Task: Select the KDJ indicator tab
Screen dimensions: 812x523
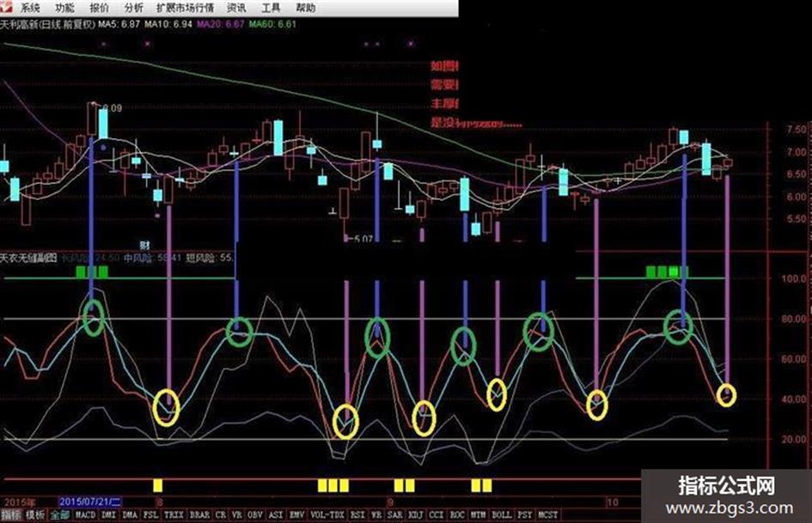Action: pos(416,514)
